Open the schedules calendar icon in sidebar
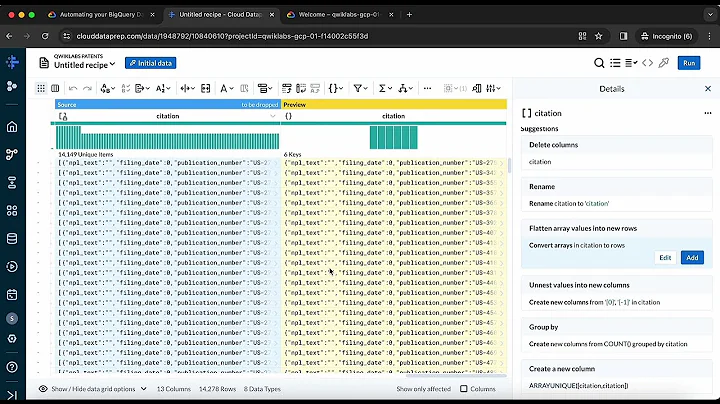720x404 pixels. click(12, 295)
